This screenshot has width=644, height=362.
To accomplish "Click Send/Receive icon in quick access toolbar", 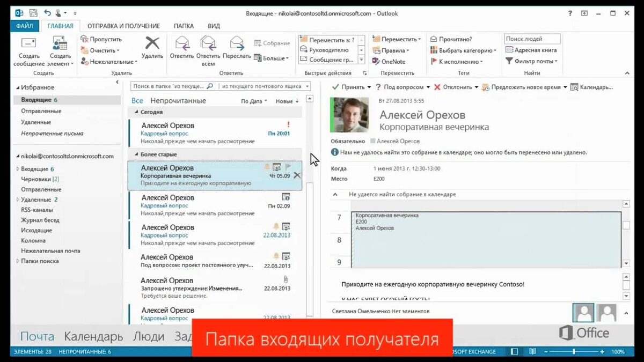I will pos(33,12).
